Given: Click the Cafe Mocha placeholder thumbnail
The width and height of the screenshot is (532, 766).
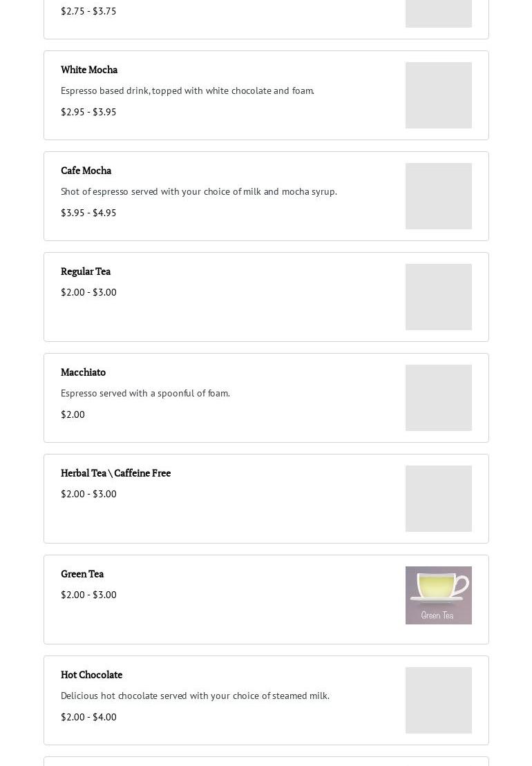Looking at the screenshot, I should [438, 196].
